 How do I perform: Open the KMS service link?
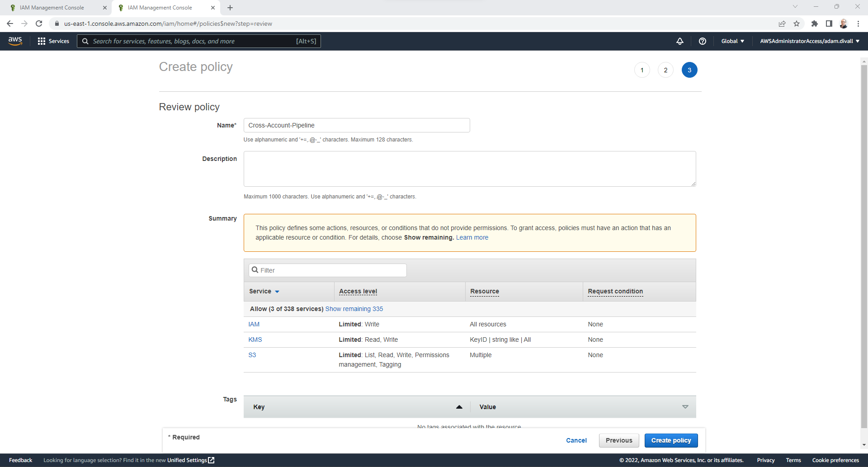[x=255, y=340]
